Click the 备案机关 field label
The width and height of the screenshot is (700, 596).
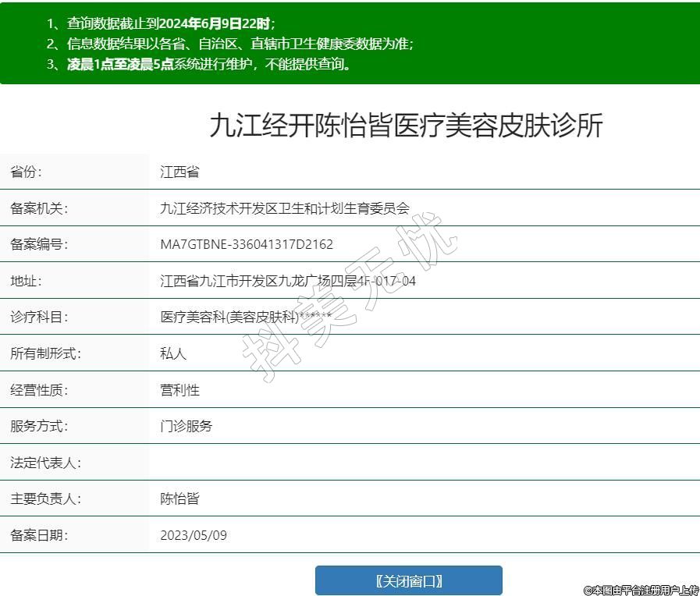39,208
